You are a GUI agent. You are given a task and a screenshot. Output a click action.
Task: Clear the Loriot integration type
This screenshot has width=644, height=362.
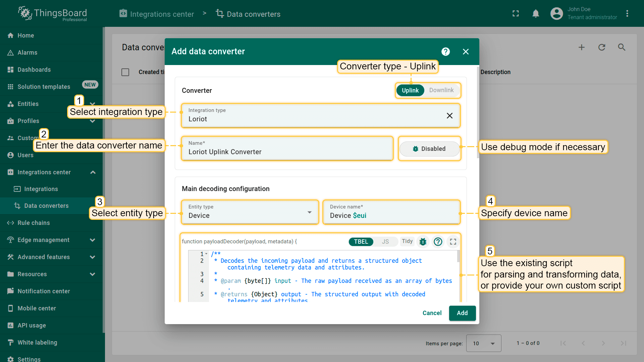pos(449,116)
